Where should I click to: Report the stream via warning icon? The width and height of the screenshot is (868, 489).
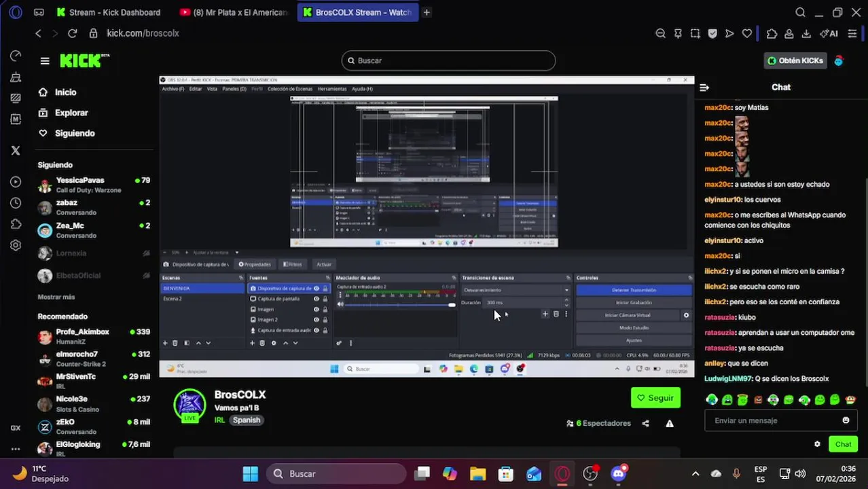pos(670,423)
